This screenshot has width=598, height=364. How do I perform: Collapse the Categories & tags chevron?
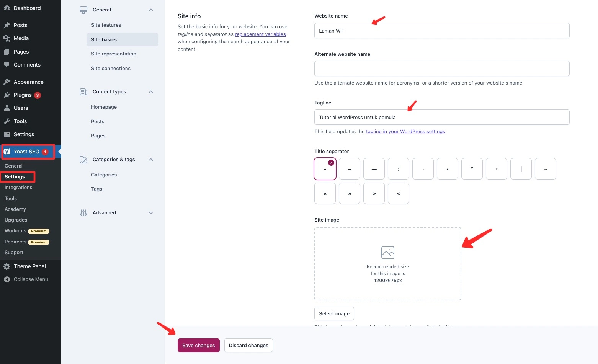coord(151,160)
